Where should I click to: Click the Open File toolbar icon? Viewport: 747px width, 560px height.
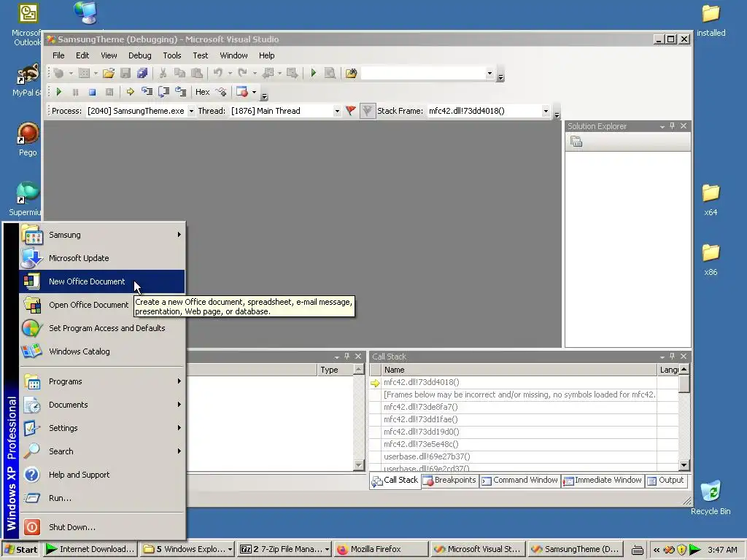(109, 73)
